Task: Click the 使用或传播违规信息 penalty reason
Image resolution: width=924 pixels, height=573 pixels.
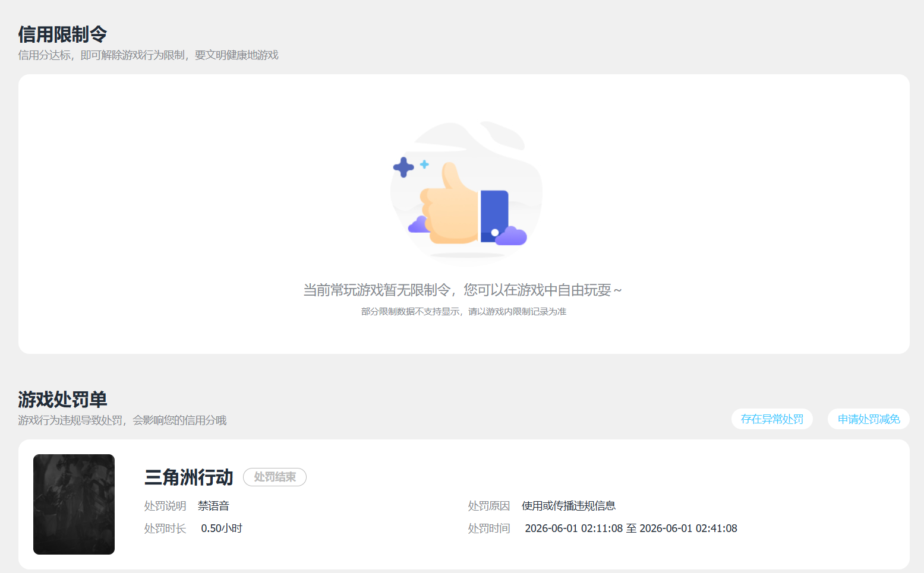Action: pyautogui.click(x=569, y=506)
